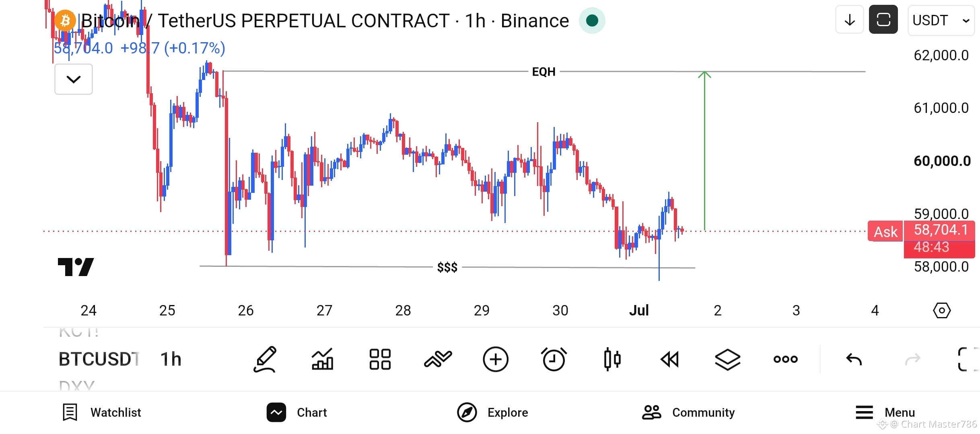This screenshot has width=980, height=434.
Task: Start bar replay with rewind icon
Action: [670, 359]
